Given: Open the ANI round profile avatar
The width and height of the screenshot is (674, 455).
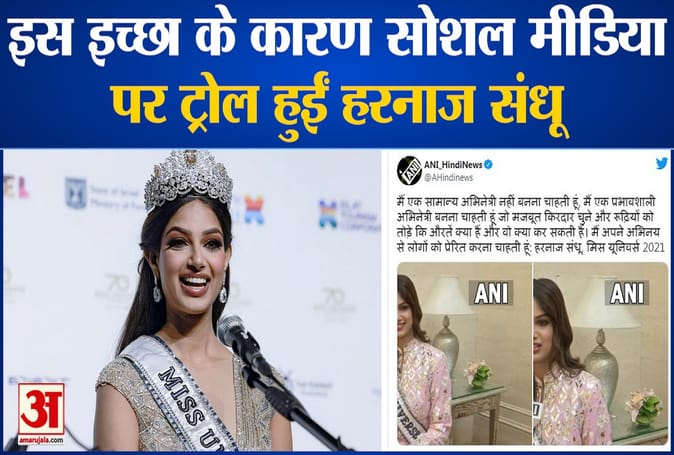Looking at the screenshot, I should click(x=409, y=171).
